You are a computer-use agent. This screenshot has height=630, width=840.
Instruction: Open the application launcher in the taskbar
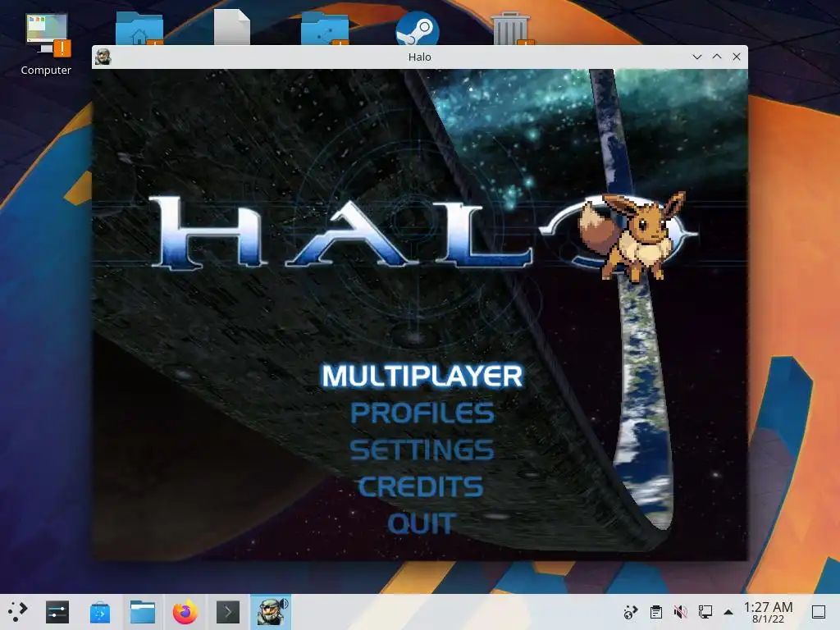point(18,612)
